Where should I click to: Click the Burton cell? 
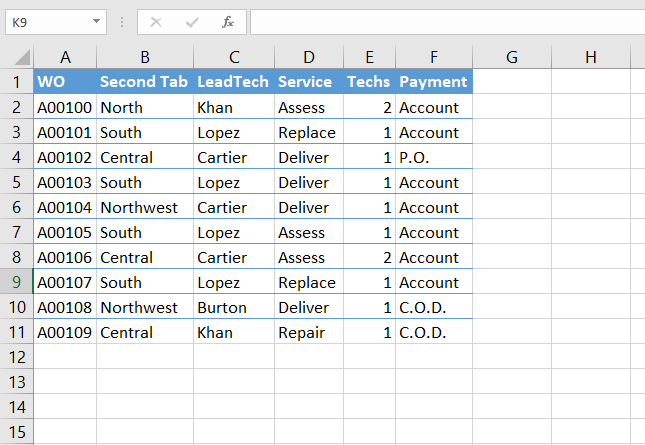[x=234, y=307]
